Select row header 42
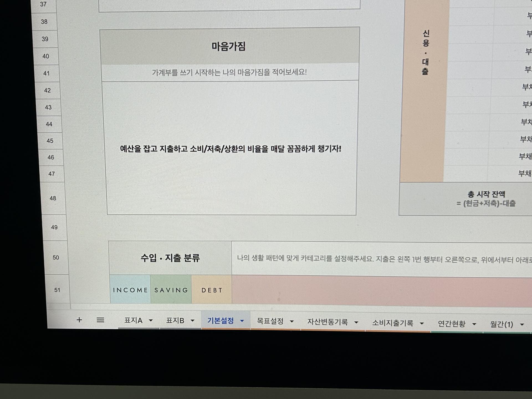The image size is (532, 399). coord(48,90)
